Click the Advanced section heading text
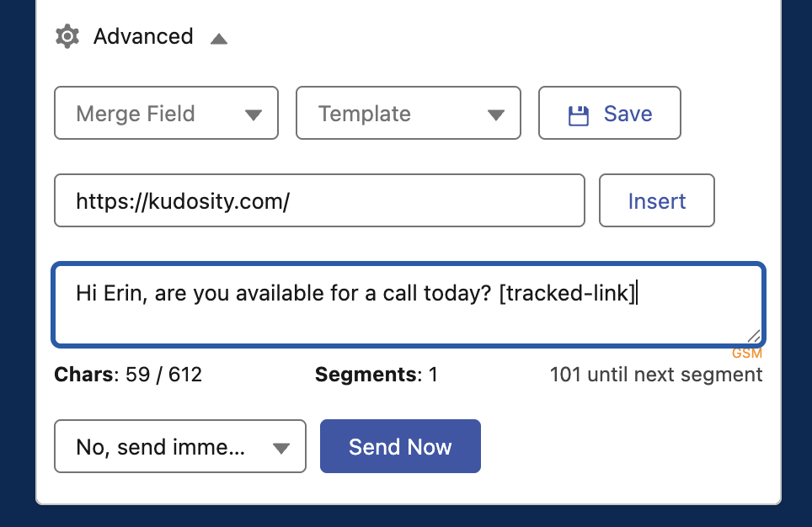 tap(143, 37)
